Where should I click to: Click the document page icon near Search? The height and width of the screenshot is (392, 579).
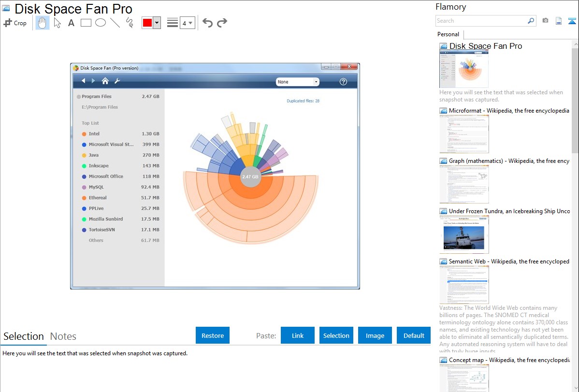[x=559, y=21]
